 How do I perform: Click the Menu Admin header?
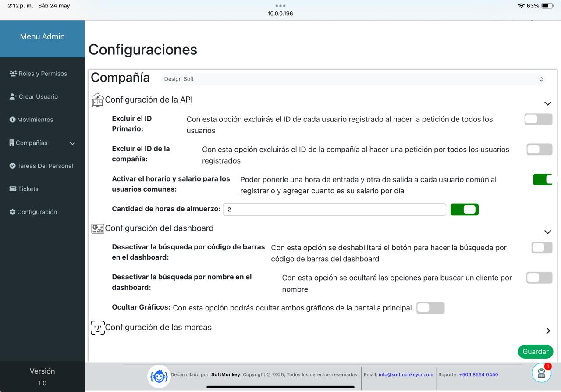tap(42, 36)
